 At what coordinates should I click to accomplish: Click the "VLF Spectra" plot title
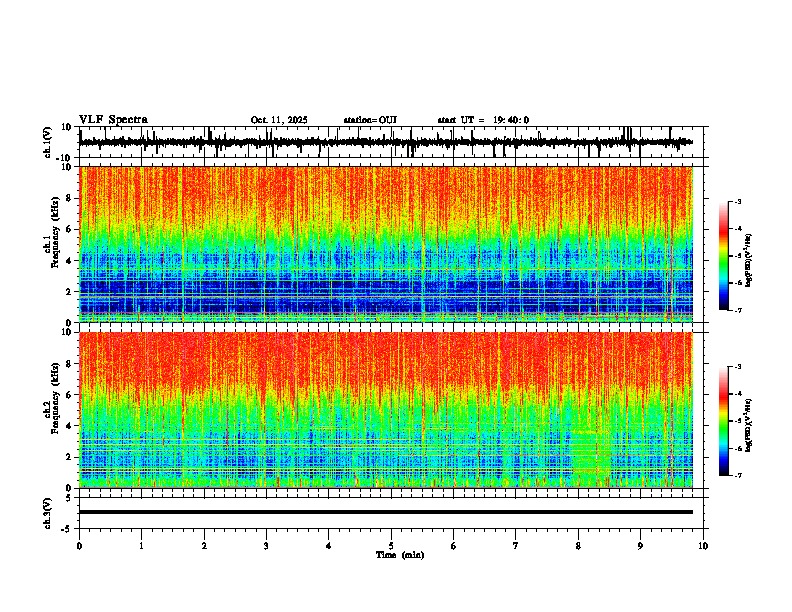(x=113, y=120)
